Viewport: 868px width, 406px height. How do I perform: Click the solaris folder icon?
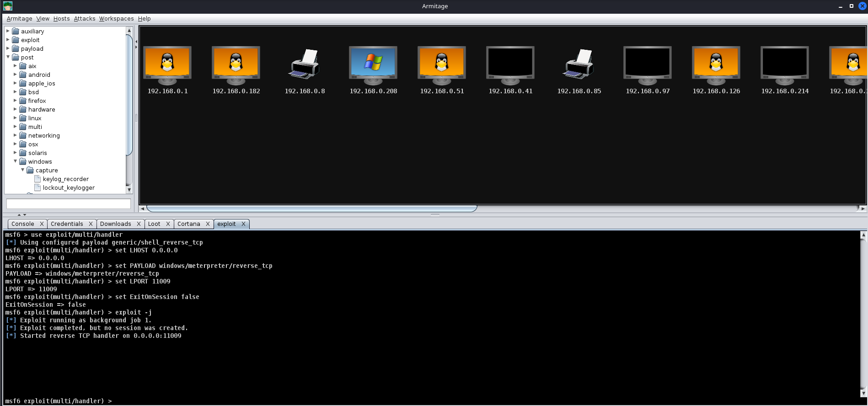click(23, 153)
